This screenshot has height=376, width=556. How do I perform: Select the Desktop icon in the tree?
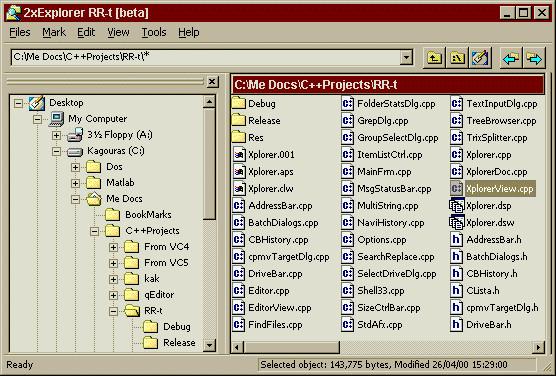[37, 103]
